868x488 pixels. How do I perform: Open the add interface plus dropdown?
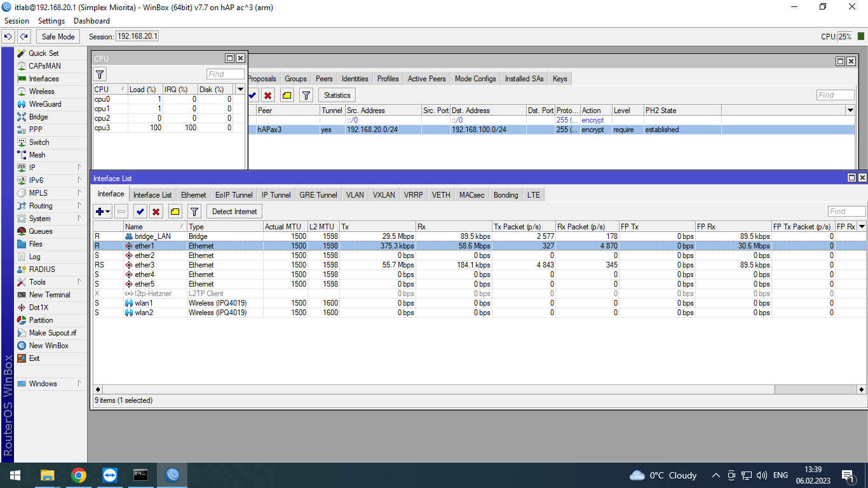[x=102, y=212]
